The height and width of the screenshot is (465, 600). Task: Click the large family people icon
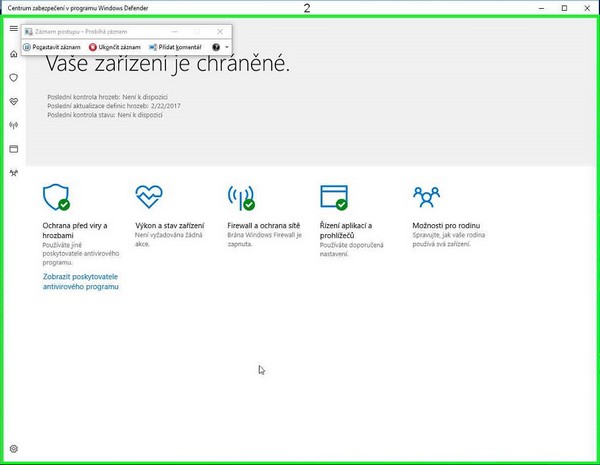click(x=426, y=197)
